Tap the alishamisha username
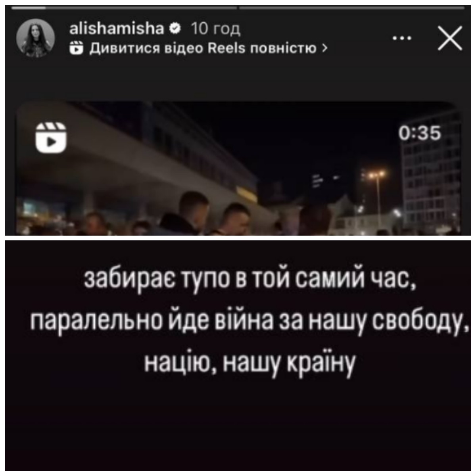 [x=117, y=28]
